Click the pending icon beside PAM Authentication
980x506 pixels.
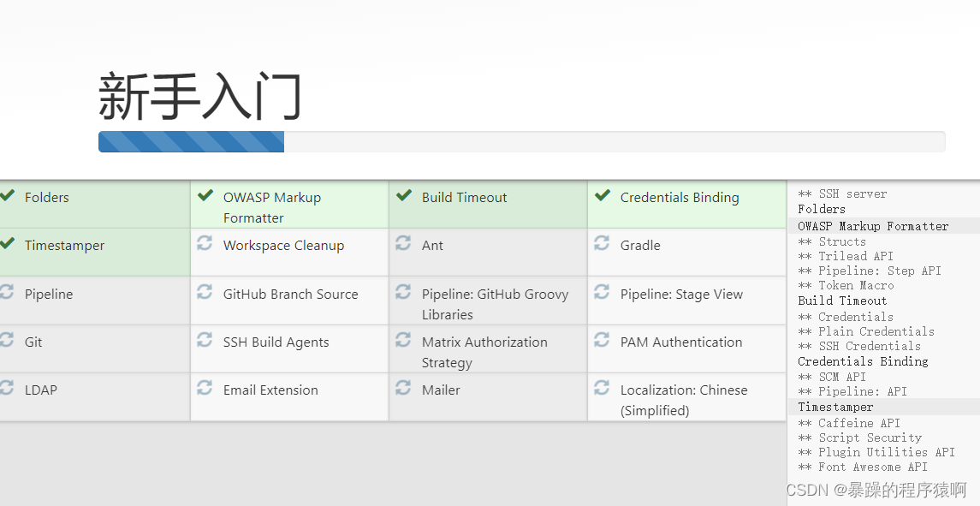602,340
